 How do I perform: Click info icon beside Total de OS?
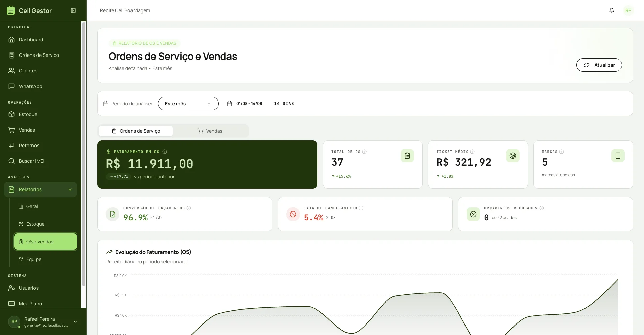point(364,152)
